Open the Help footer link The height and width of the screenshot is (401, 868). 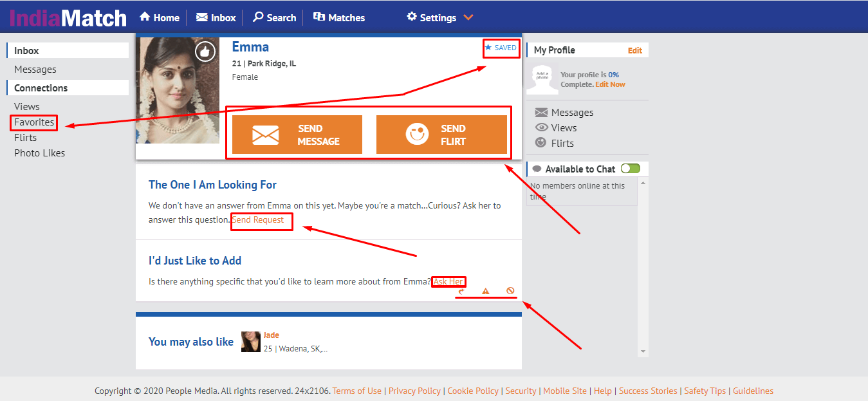coord(603,391)
